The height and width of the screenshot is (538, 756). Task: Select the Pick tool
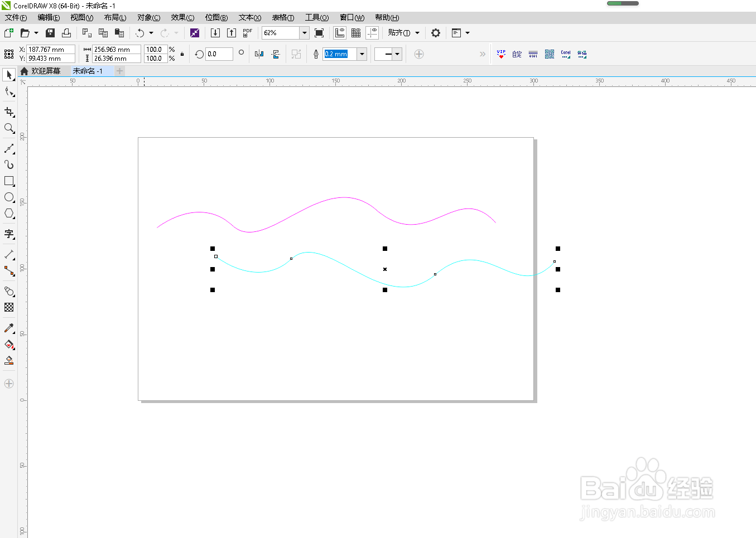pyautogui.click(x=9, y=75)
